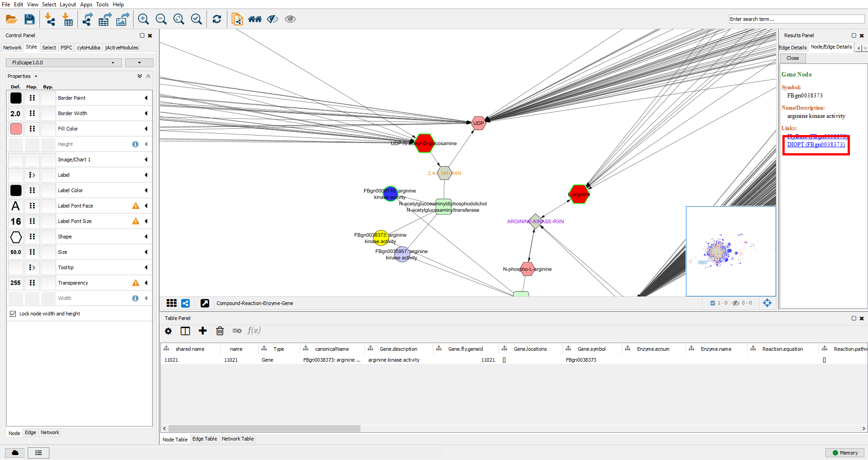The image size is (868, 460).
Task: Expand Shape property arrow
Action: (146, 237)
